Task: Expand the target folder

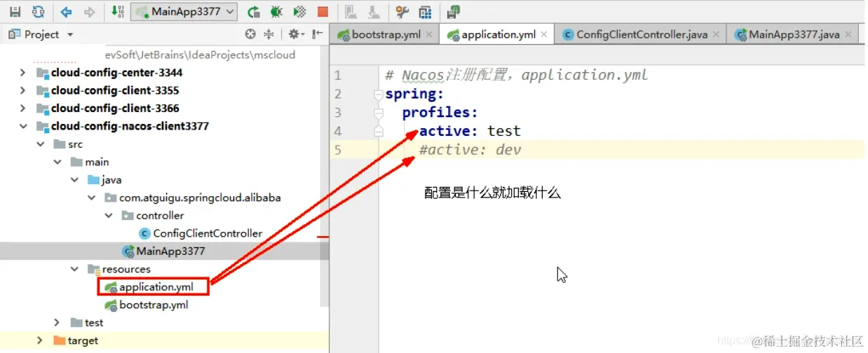Action: [41, 340]
